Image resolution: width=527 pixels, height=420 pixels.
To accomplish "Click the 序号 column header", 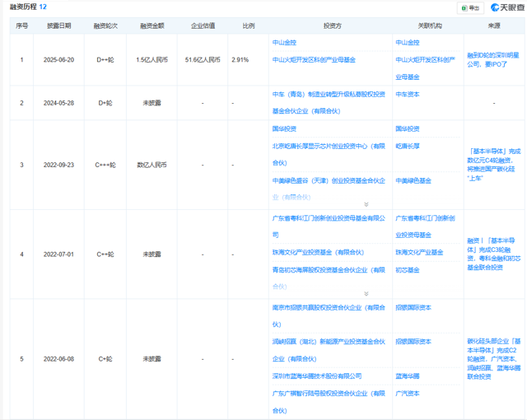I will tap(22, 26).
